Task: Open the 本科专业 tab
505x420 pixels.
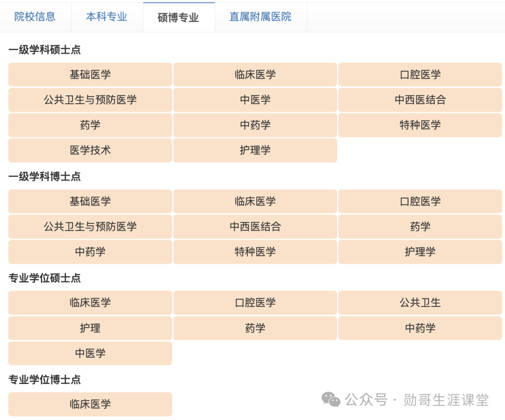Action: pyautogui.click(x=107, y=16)
